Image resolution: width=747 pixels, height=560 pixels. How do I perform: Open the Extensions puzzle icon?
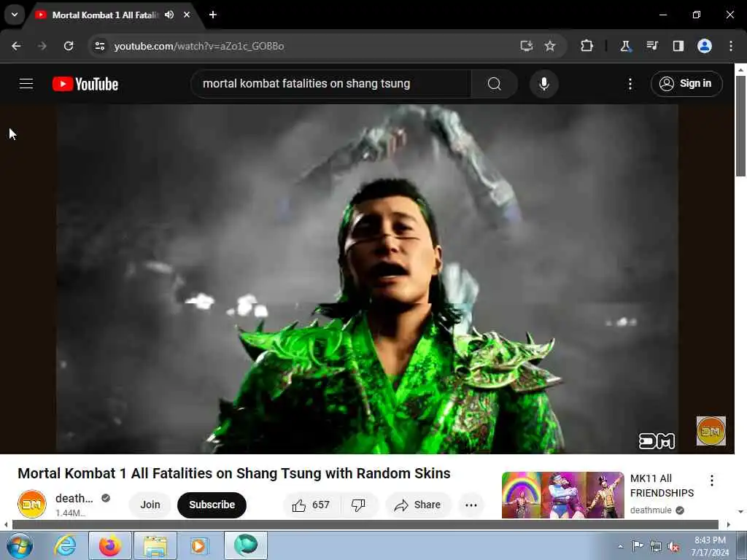[x=587, y=46]
